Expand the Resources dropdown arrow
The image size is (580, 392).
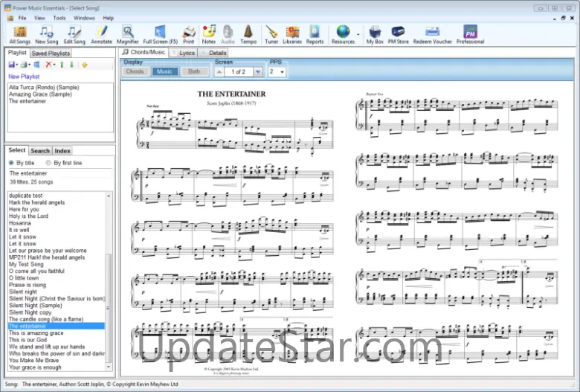pos(358,35)
